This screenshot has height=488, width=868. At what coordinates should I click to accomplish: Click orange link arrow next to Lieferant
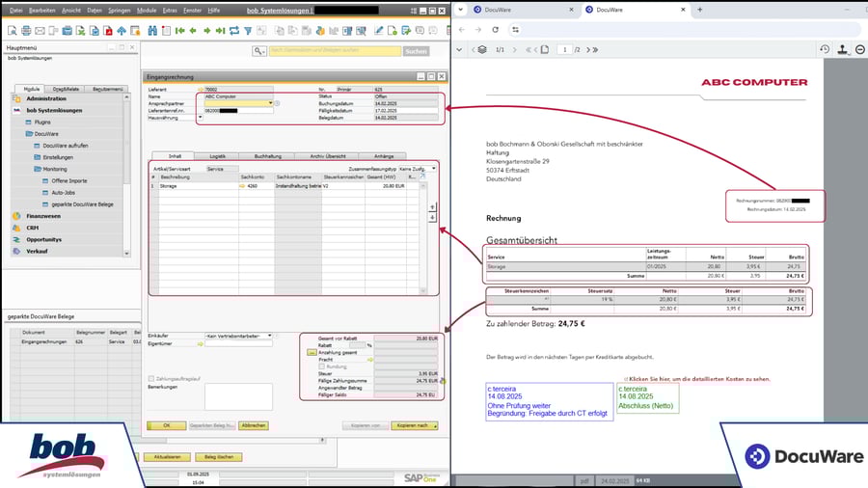tap(201, 89)
